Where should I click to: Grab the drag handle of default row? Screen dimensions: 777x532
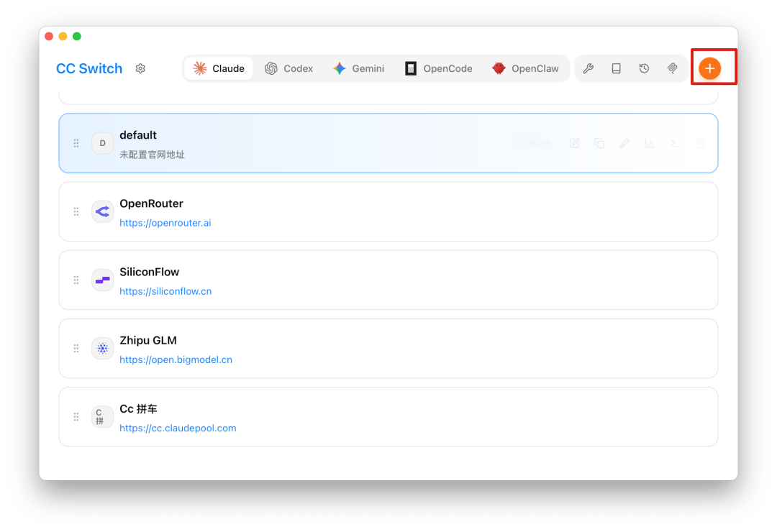tap(76, 143)
